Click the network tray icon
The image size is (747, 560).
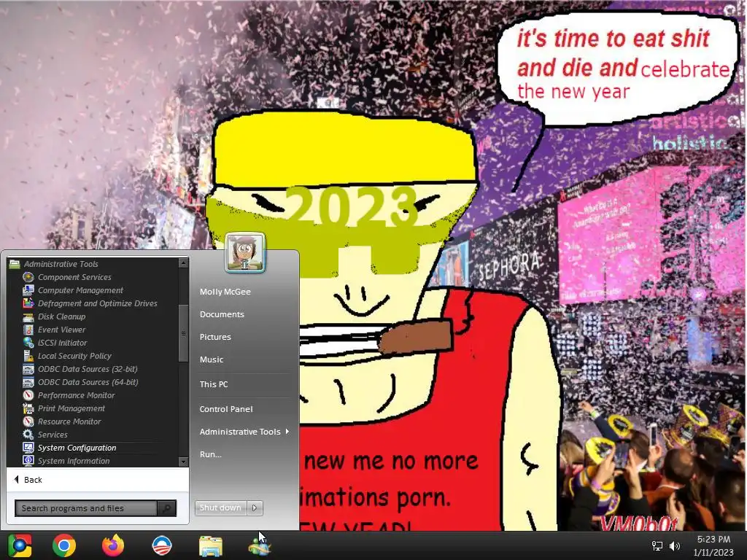(x=657, y=546)
